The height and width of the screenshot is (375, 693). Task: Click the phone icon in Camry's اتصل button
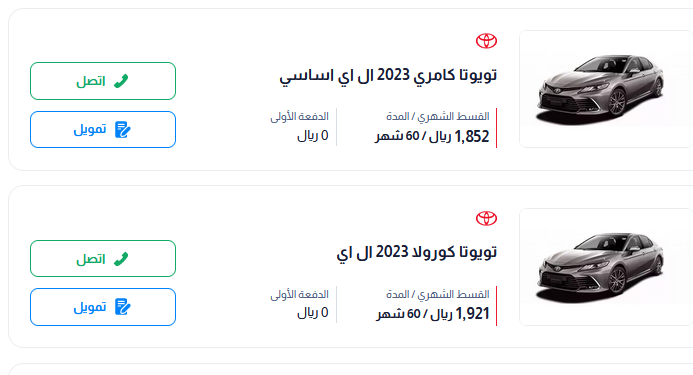121,81
